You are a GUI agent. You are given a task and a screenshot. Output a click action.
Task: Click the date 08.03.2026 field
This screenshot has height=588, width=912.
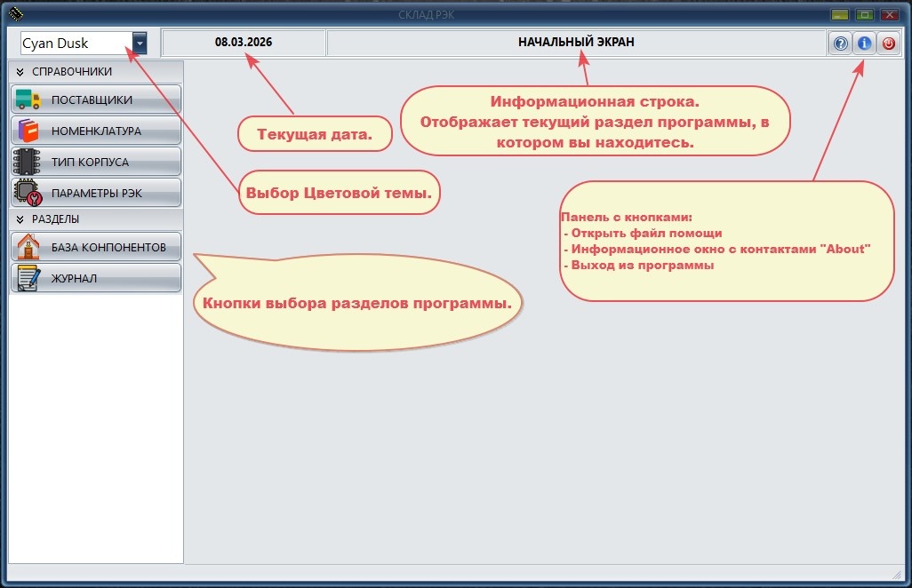[x=244, y=43]
